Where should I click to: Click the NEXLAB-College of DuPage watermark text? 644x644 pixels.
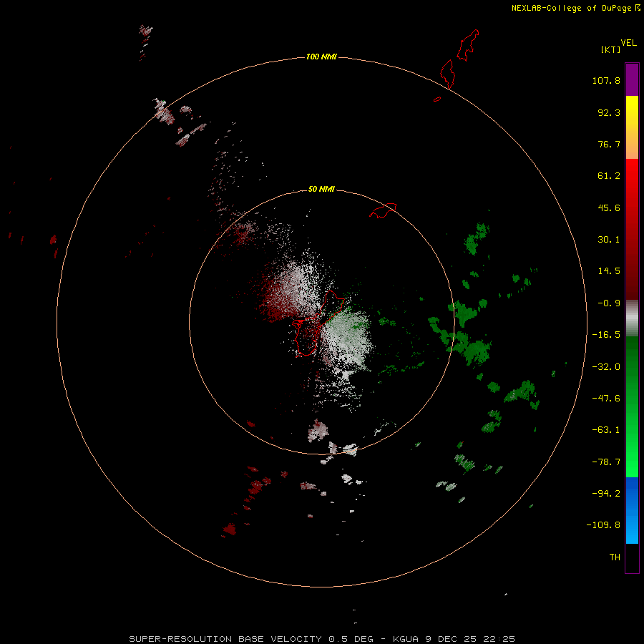575,8
